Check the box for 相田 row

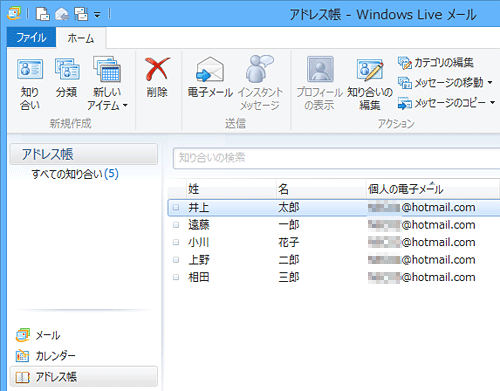coord(176,277)
